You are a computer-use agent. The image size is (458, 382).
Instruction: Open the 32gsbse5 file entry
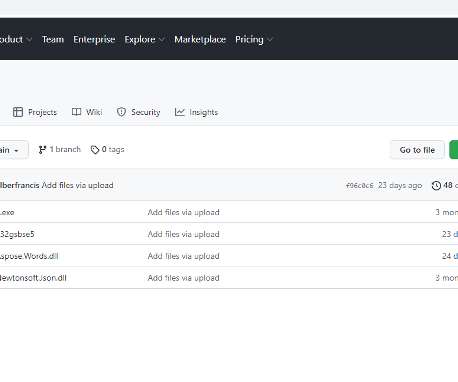tap(17, 234)
